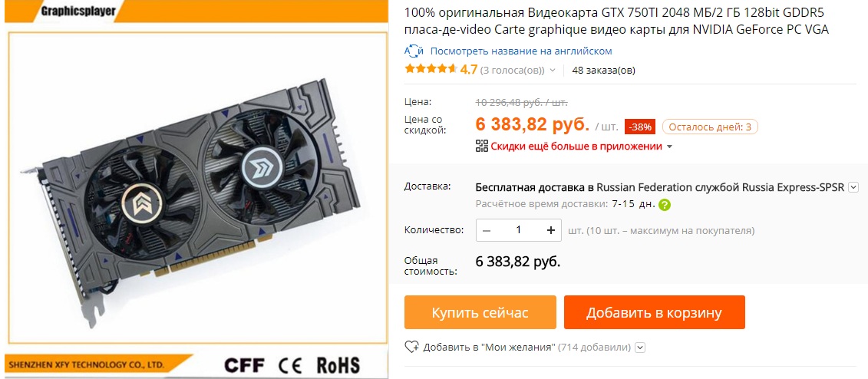This screenshot has height=379, width=868.
Task: Expand the app discounts dropdown arrow
Action: [x=669, y=147]
